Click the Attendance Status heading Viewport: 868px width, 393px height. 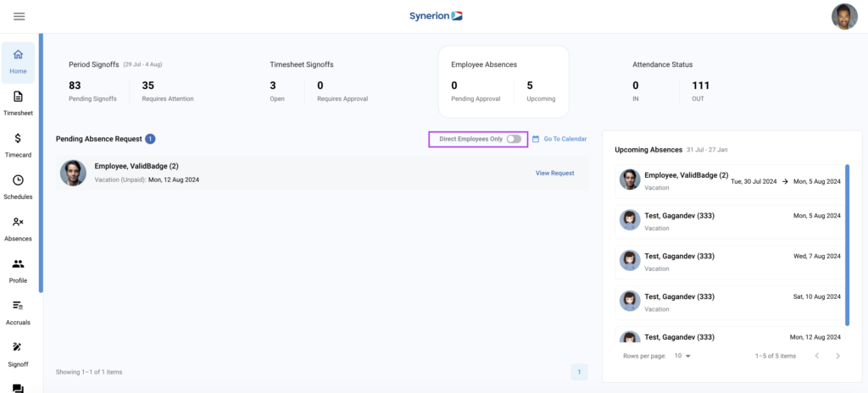(x=663, y=64)
